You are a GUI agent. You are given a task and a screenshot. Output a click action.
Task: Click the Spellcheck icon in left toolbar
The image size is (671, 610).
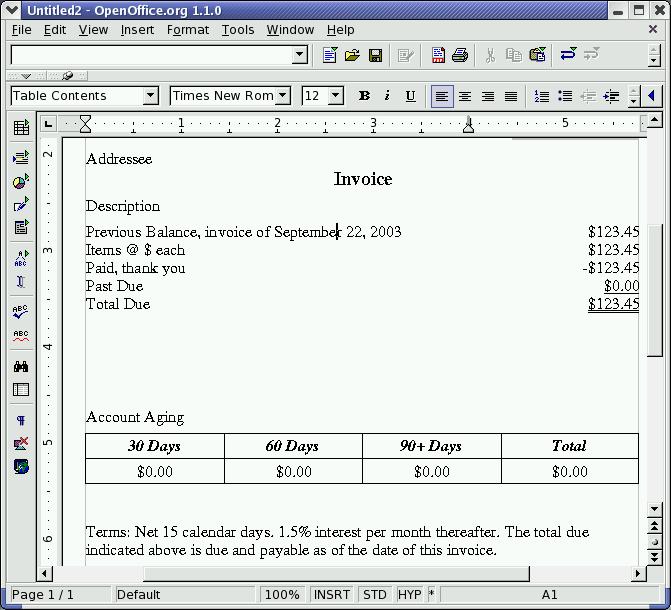[21, 313]
